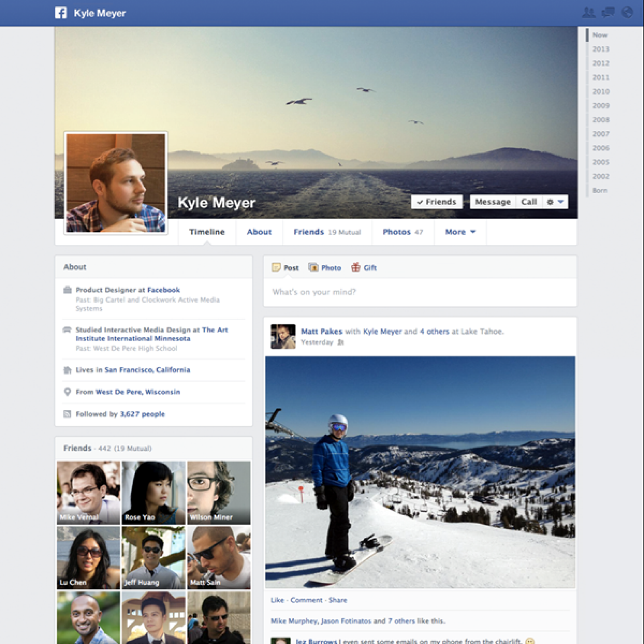Viewport: 644px width, 644px height.
Task: Click the education icon in About
Action: pyautogui.click(x=67, y=330)
